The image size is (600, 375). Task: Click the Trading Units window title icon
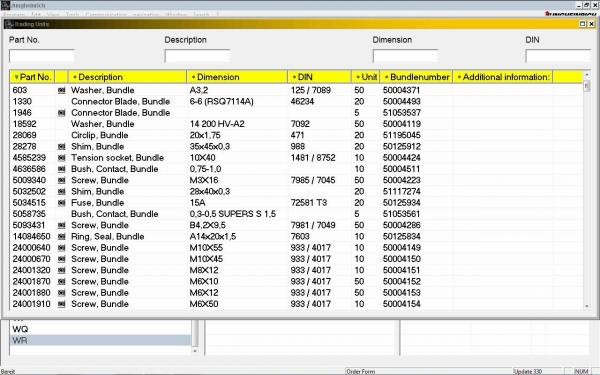coord(9,24)
